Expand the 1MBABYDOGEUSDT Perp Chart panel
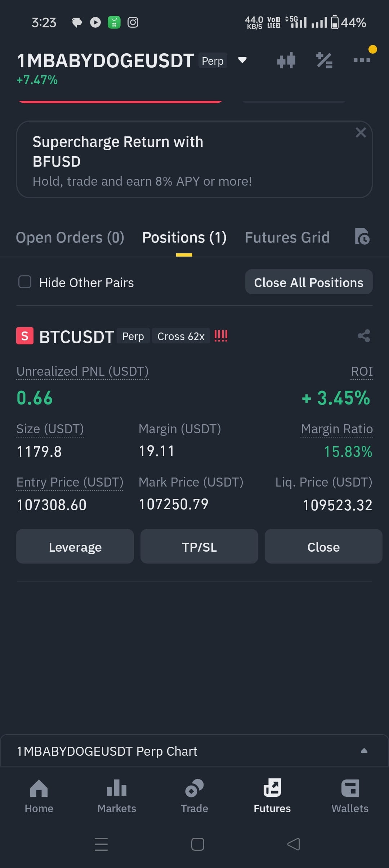The height and width of the screenshot is (868, 389). pos(194,751)
